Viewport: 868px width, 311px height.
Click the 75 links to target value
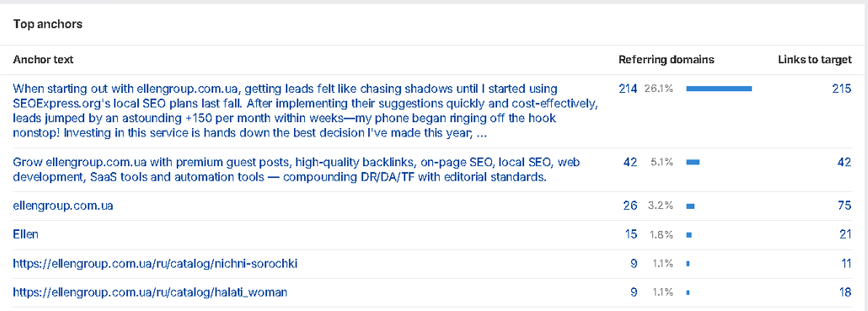click(844, 206)
